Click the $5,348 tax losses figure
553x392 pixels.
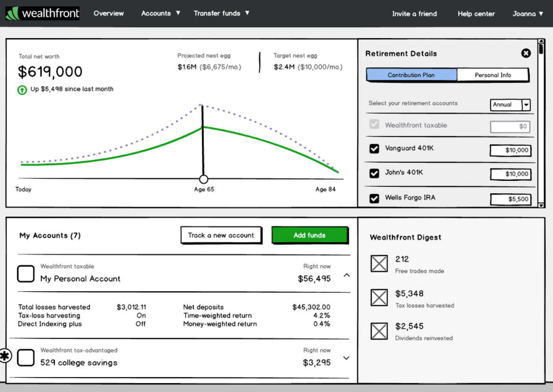409,294
